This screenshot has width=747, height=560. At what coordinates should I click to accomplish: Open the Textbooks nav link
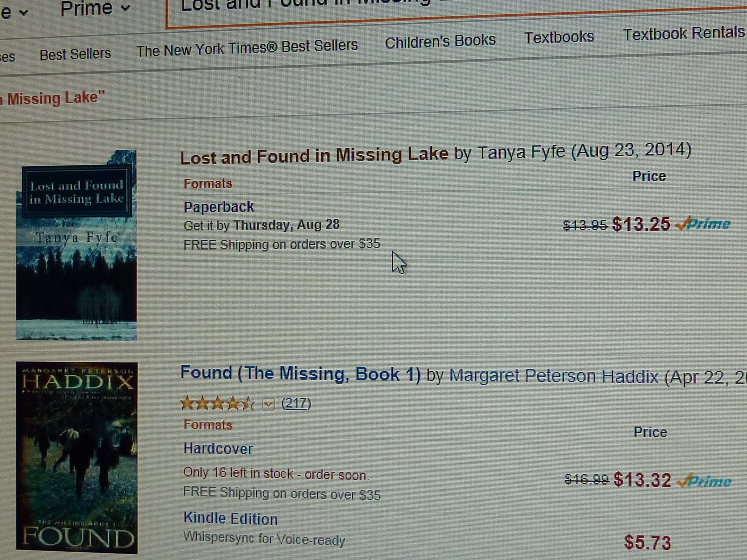tap(559, 37)
